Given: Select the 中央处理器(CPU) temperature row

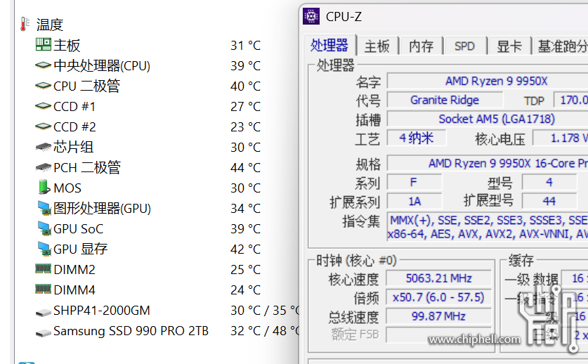Looking at the screenshot, I should click(148, 65).
